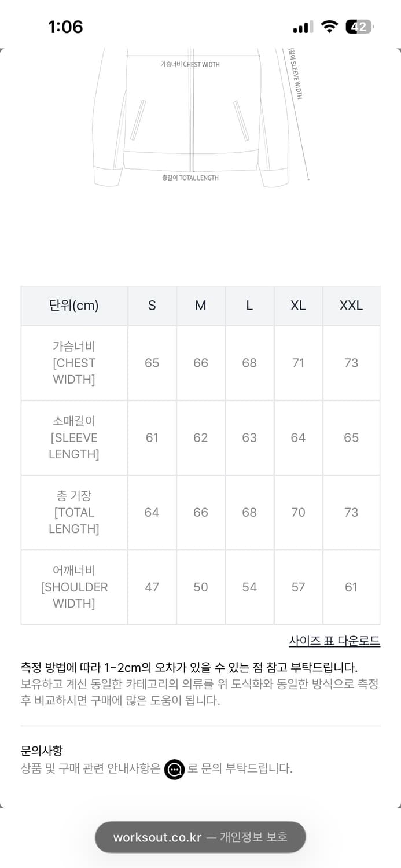Tap the worksout.co.kr address bar
Screen dimensions: 401x868
(200, 837)
